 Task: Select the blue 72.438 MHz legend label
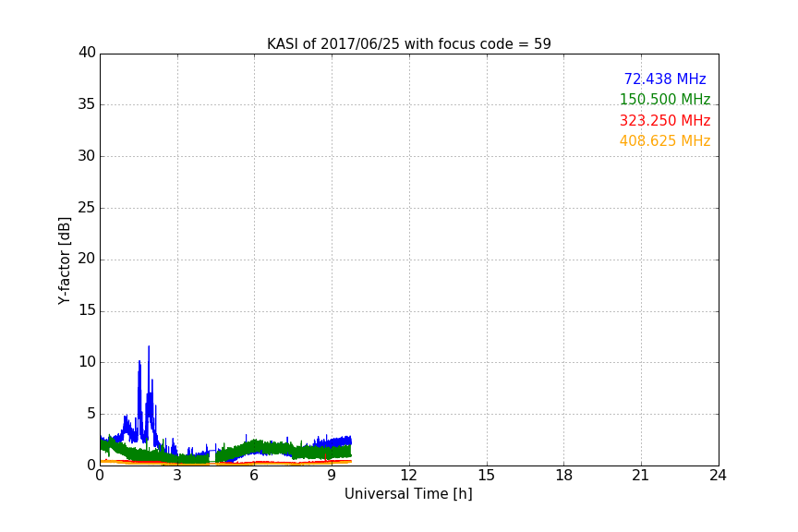coord(665,79)
